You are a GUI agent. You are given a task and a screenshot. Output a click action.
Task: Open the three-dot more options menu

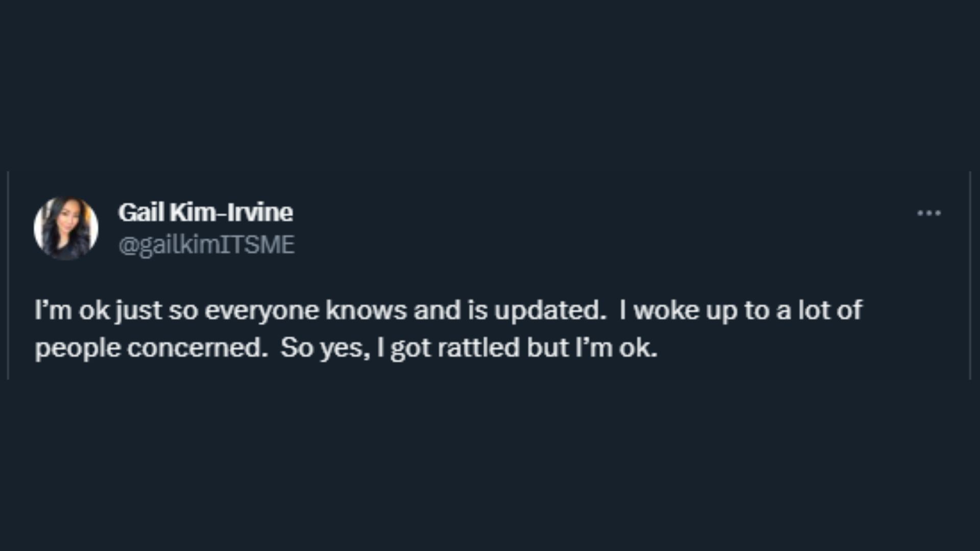[x=929, y=213]
